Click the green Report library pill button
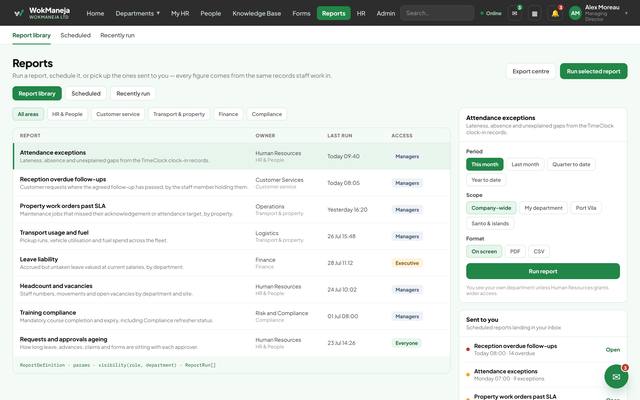640x400 pixels. 37,93
